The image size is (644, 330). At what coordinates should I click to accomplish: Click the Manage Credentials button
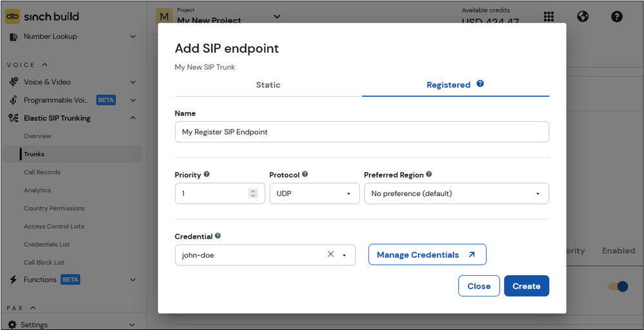427,255
